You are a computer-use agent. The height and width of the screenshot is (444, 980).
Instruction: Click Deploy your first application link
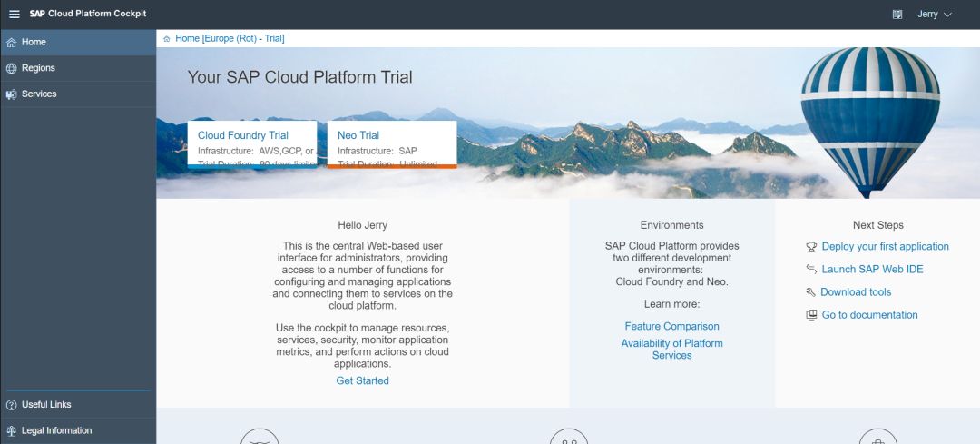click(x=885, y=246)
